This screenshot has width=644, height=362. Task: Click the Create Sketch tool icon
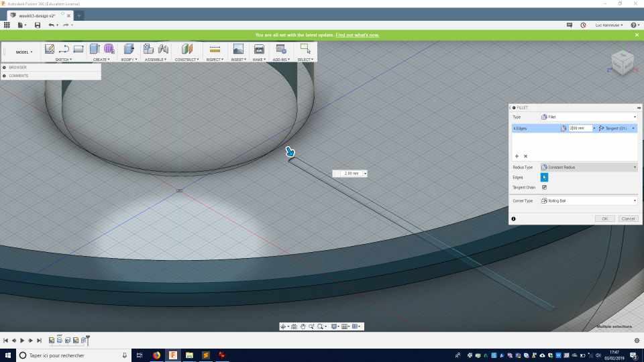click(49, 49)
